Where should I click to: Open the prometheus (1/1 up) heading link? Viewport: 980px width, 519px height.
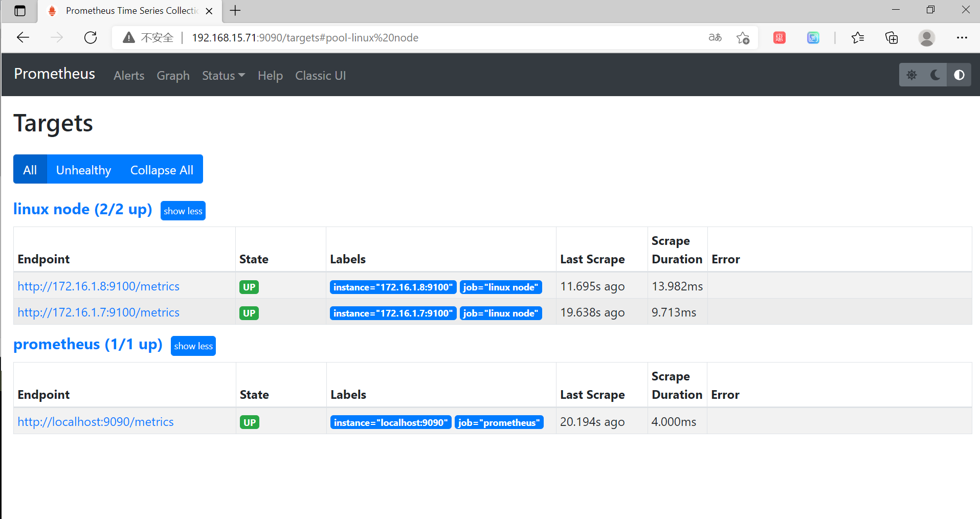point(88,344)
